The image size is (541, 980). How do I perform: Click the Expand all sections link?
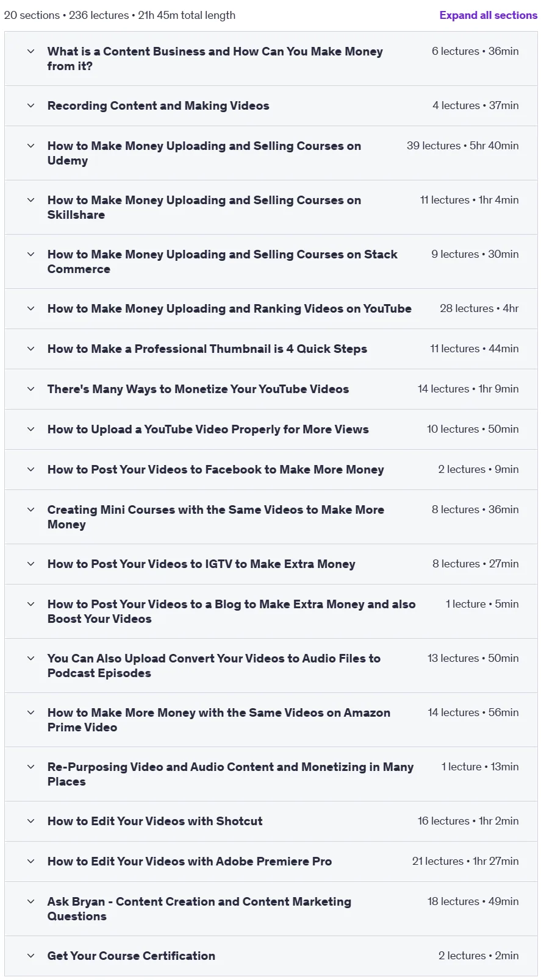[488, 15]
